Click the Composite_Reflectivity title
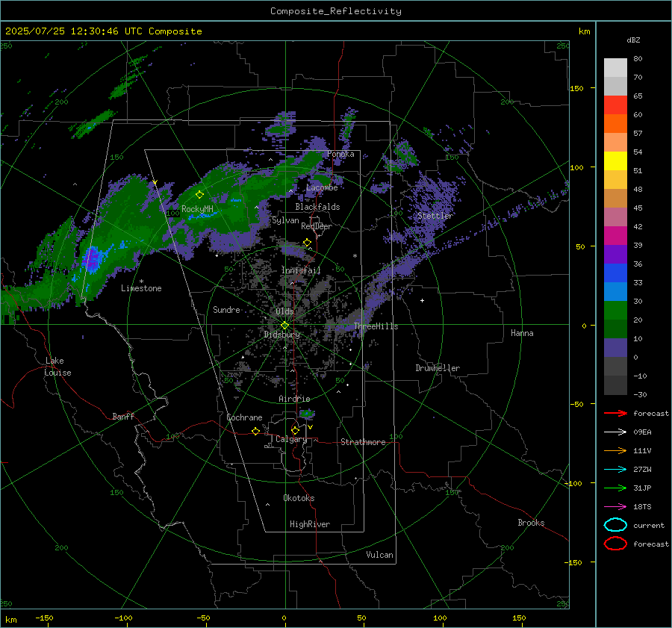 pyautogui.click(x=336, y=11)
